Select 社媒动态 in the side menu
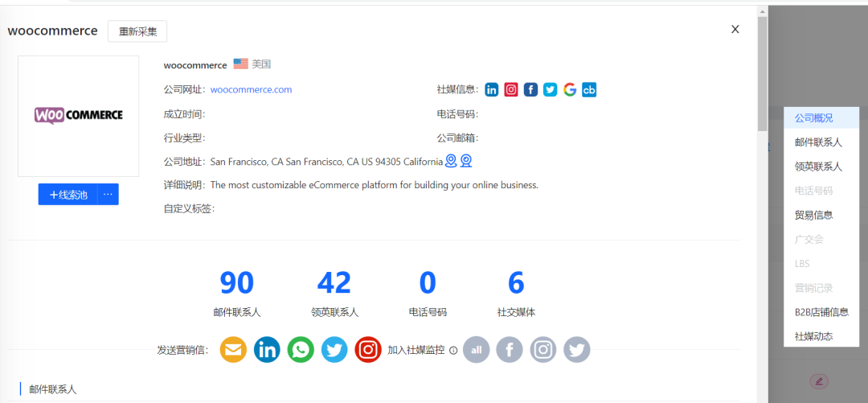868x403 pixels. click(821, 336)
